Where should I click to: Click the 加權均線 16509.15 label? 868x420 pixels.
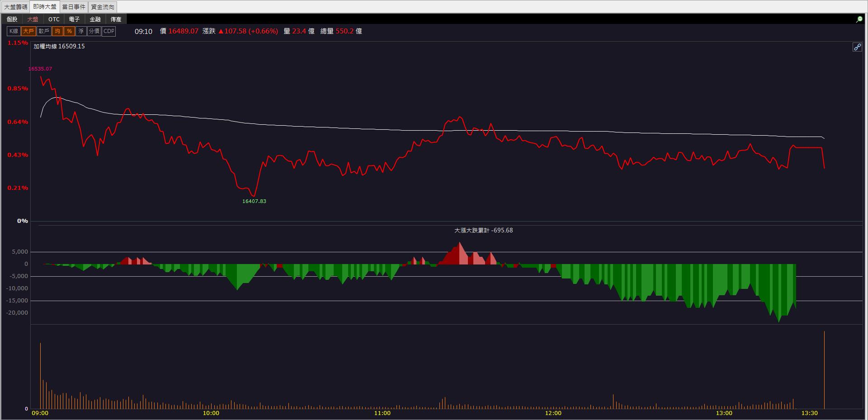(x=59, y=46)
